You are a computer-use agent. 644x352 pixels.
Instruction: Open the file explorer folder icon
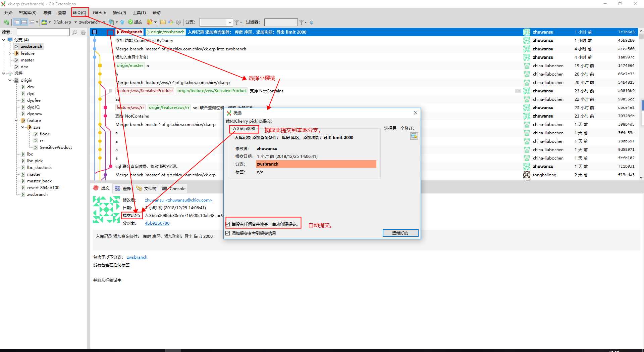(x=163, y=22)
